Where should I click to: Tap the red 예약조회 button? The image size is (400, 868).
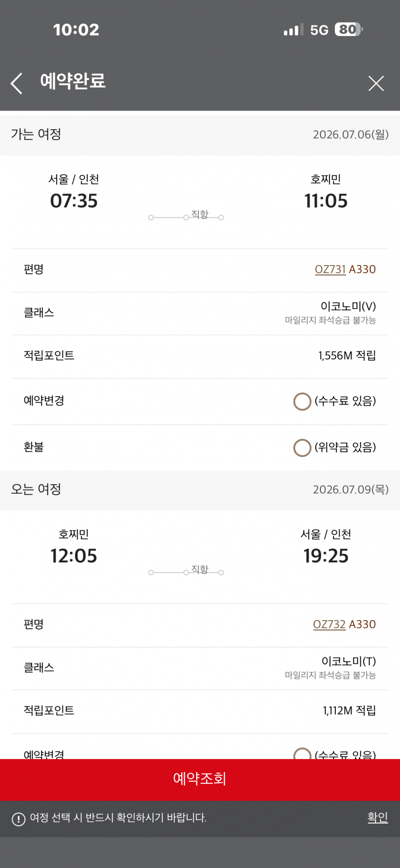[200, 779]
